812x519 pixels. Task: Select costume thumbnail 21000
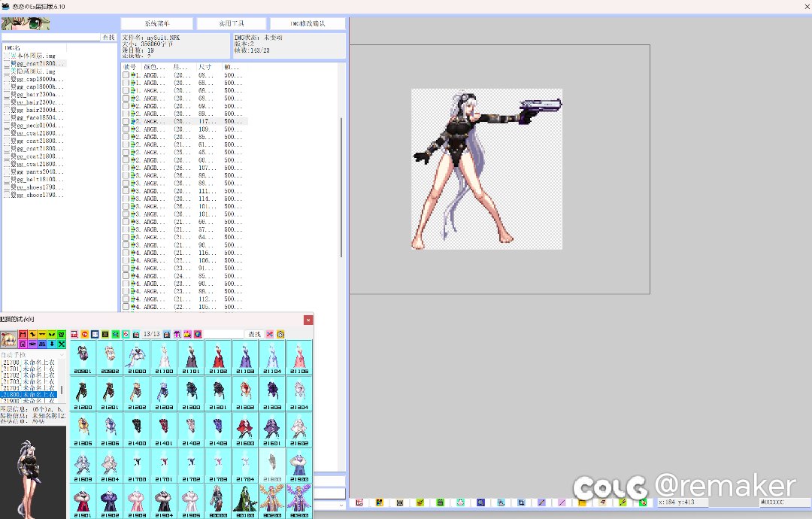pyautogui.click(x=137, y=357)
